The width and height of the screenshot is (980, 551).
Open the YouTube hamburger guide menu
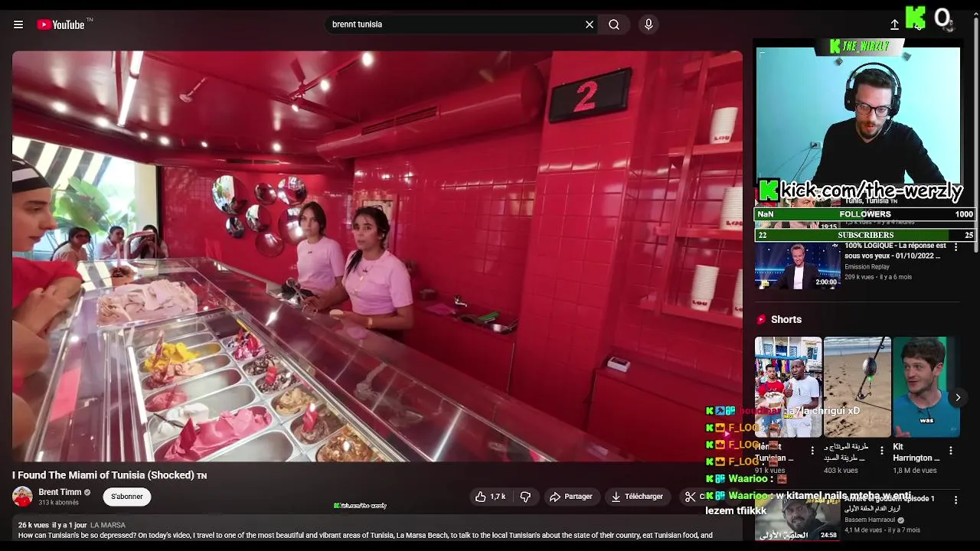(x=18, y=24)
